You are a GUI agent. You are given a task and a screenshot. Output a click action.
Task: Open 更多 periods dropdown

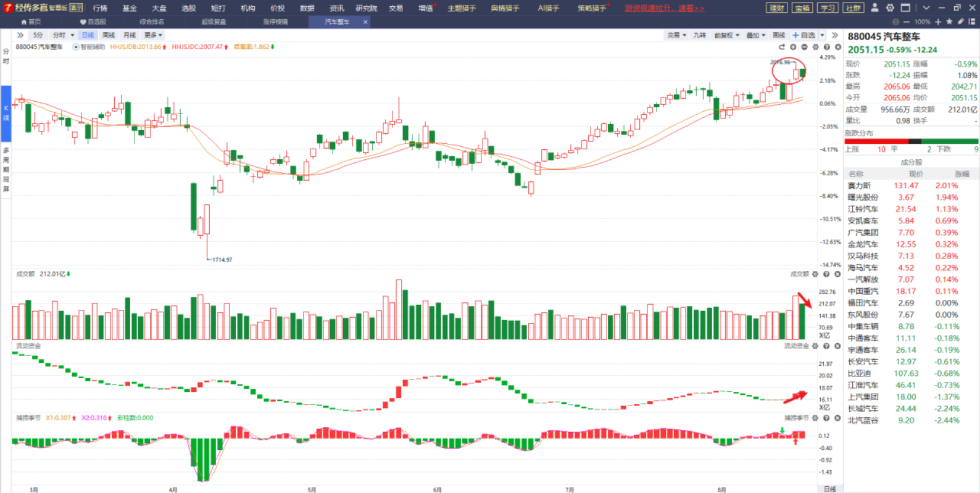153,35
